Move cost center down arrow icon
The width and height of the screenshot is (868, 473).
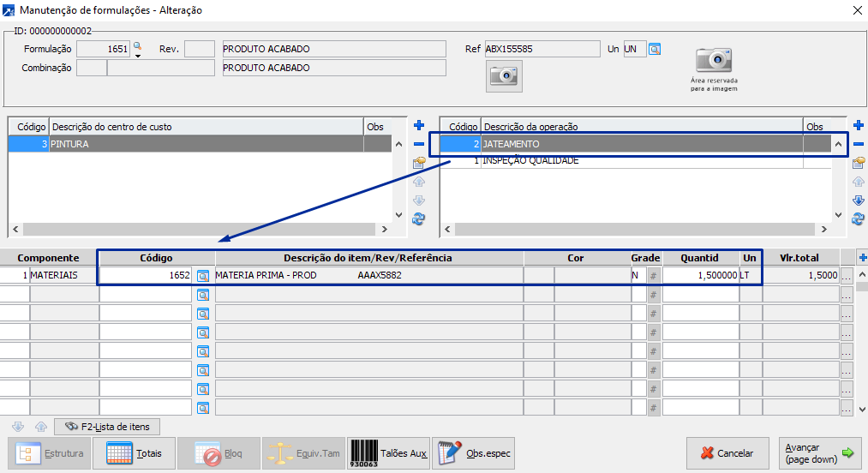[x=419, y=200]
